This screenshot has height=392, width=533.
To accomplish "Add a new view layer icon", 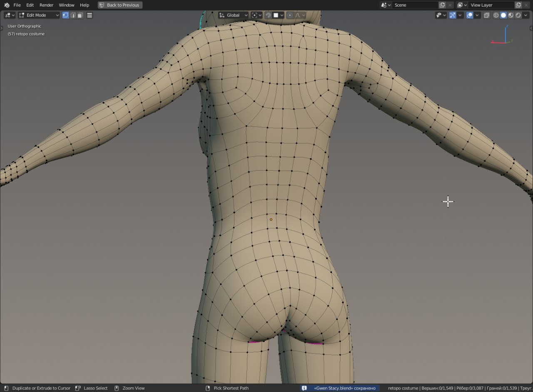I will [518, 5].
